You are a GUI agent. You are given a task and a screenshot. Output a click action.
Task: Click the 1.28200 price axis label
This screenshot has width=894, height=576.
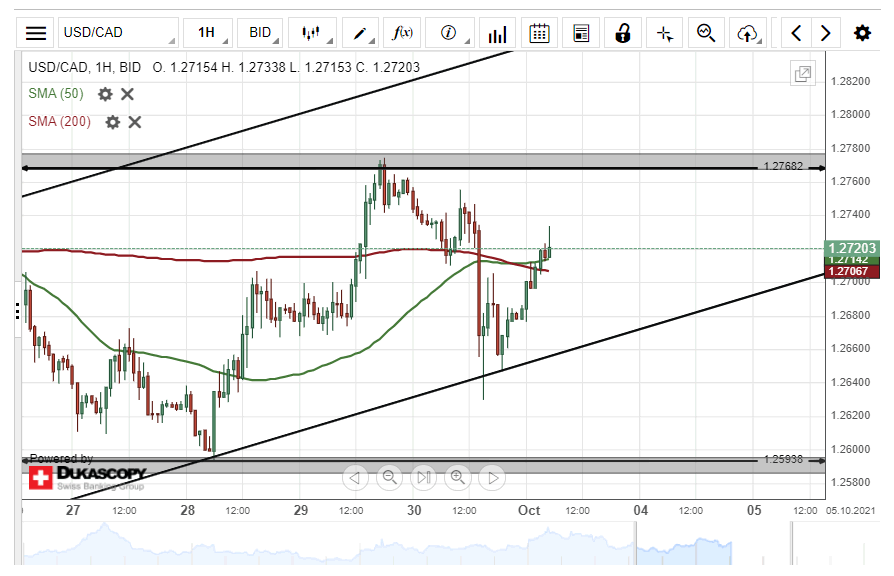pos(851,81)
